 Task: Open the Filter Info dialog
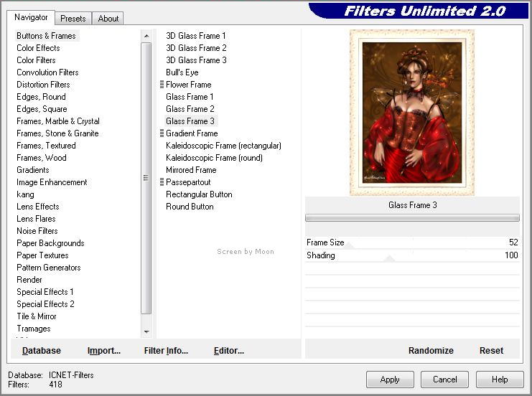tap(166, 351)
